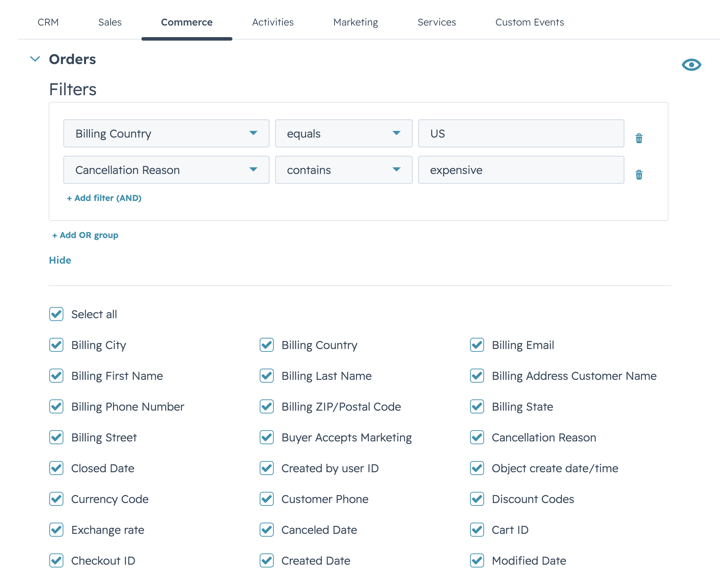Click the Orders section heading
The width and height of the screenshot is (728, 579).
tap(72, 59)
